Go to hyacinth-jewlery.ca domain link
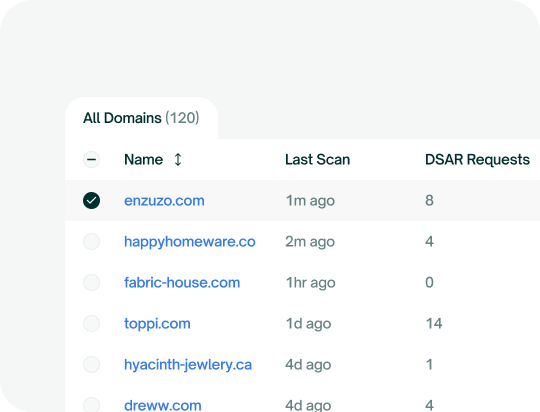 coord(188,365)
